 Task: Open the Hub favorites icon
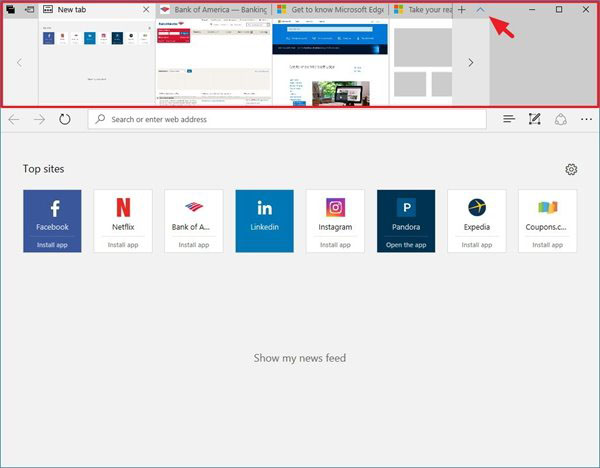[x=509, y=119]
